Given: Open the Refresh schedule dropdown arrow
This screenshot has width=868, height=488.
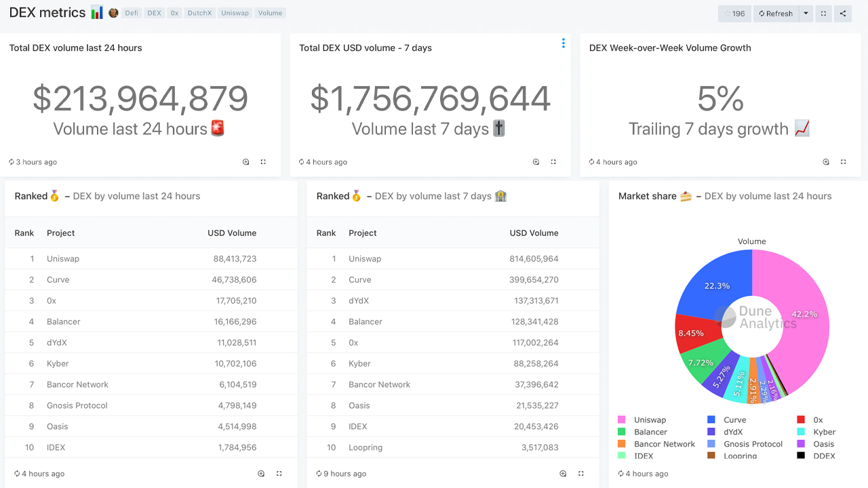Looking at the screenshot, I should (x=806, y=14).
